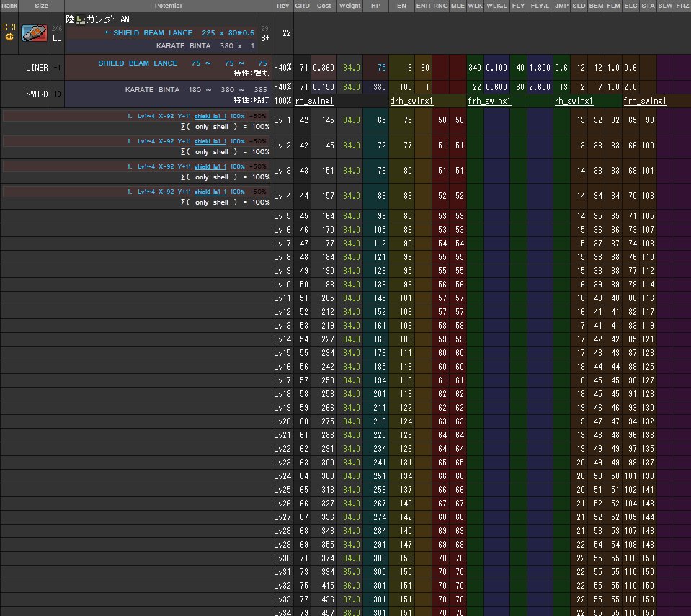Select the WLK column header
Screen dimensions: 691x616
475,6
